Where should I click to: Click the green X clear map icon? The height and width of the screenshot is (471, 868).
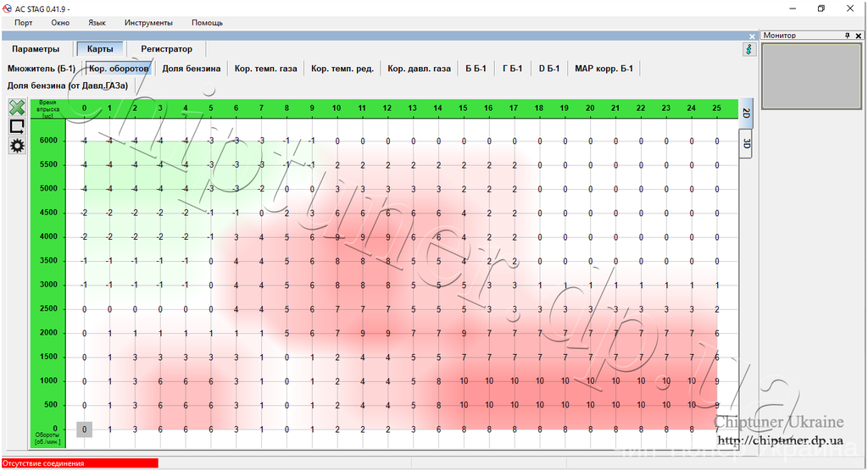[17, 108]
